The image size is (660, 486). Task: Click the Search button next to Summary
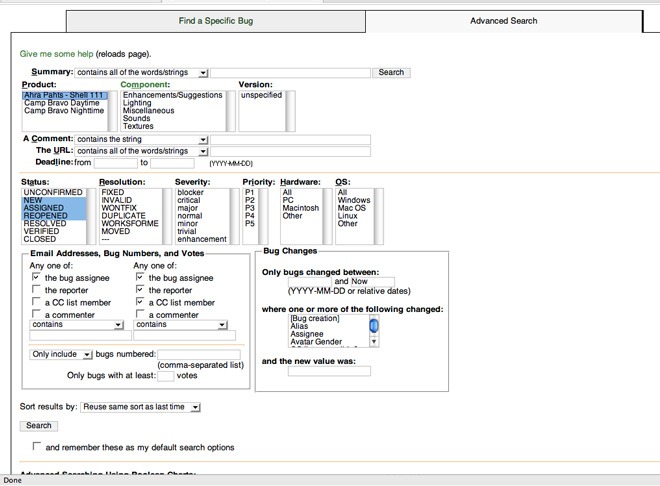(391, 72)
